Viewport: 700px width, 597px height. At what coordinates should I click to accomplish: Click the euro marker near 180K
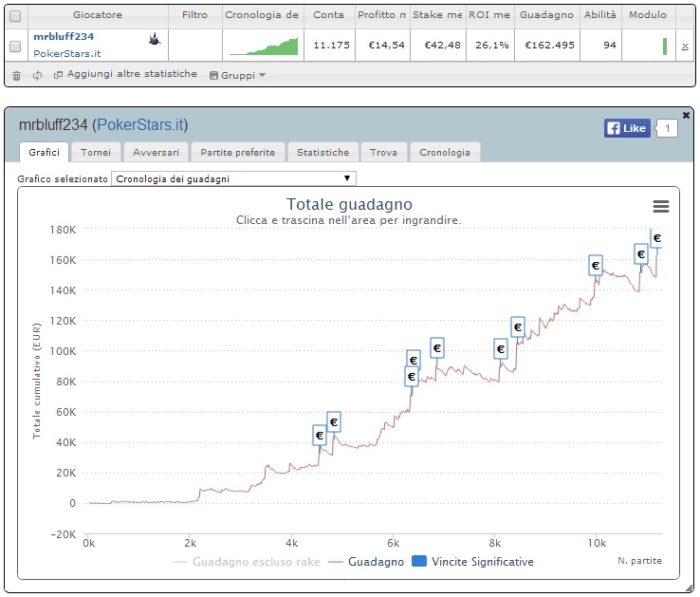coord(656,238)
